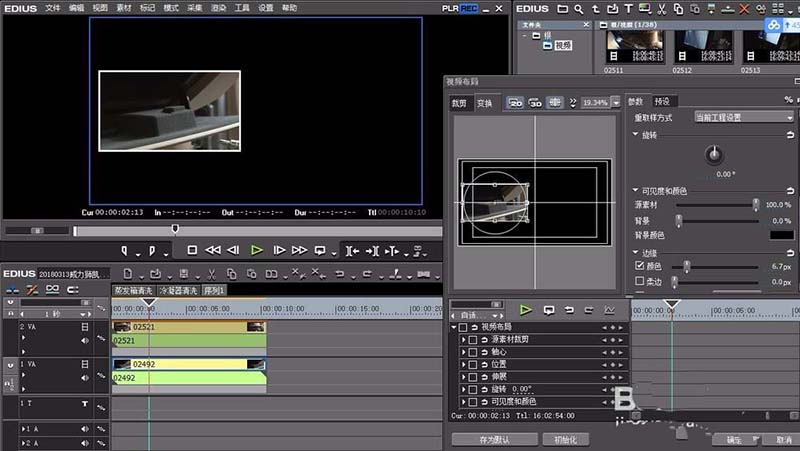Play the layout keyframe preview

coord(526,310)
